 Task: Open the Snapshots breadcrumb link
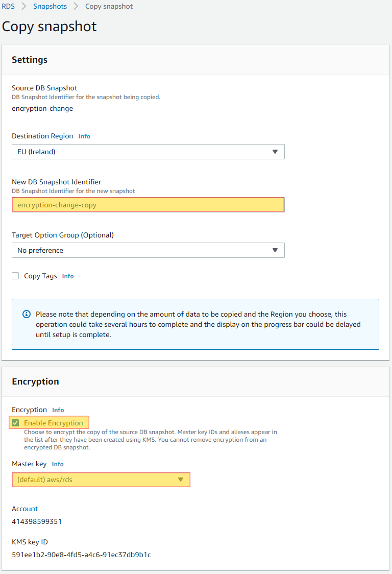pos(50,6)
